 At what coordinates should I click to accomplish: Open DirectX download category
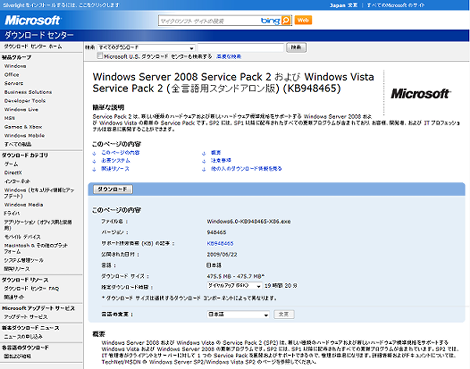pos(13,173)
